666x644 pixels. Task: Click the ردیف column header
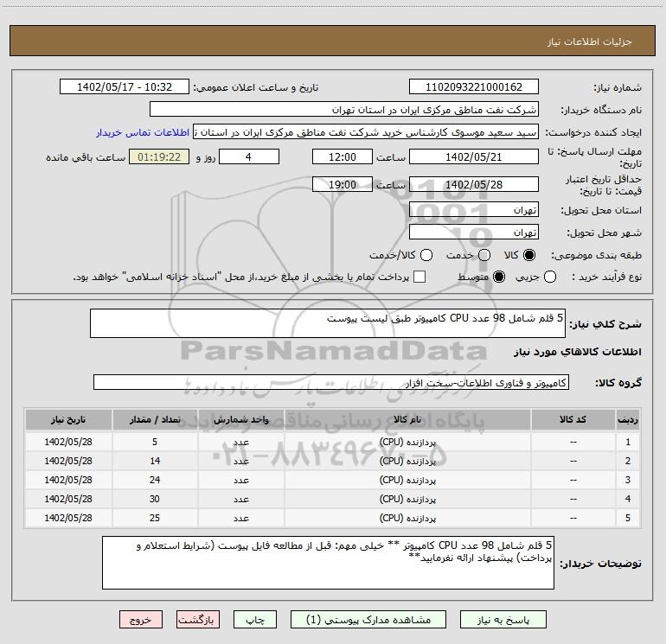(x=628, y=419)
